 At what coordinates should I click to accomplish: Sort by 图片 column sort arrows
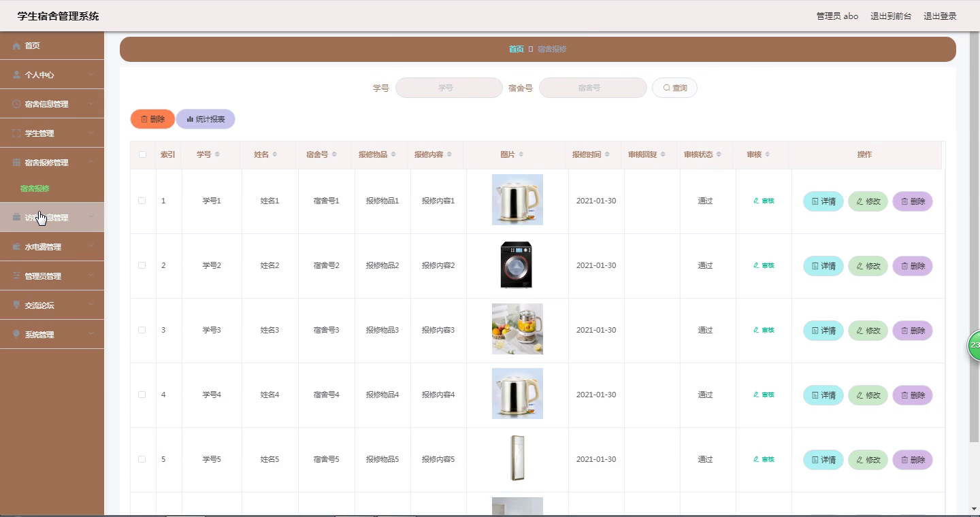pos(521,154)
